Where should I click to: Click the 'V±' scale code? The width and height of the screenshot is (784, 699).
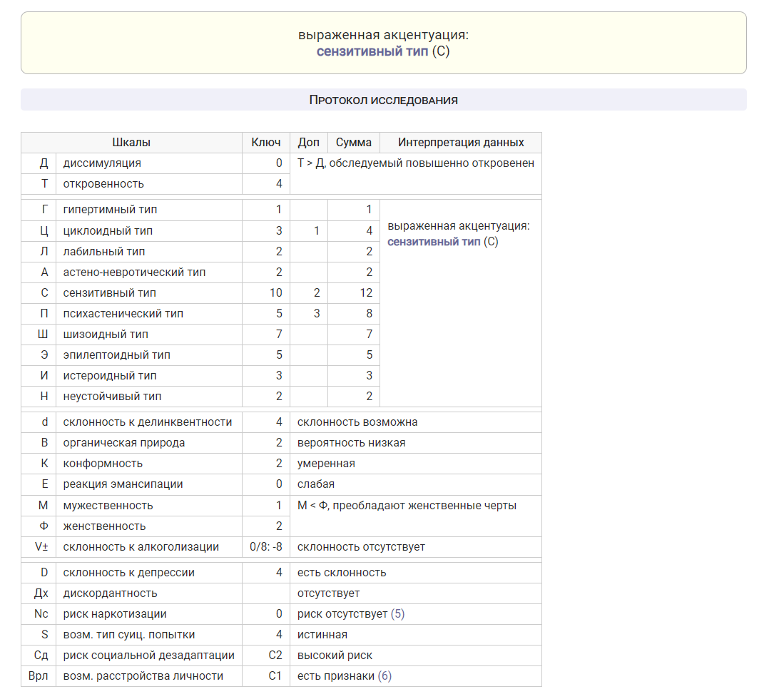click(x=41, y=547)
